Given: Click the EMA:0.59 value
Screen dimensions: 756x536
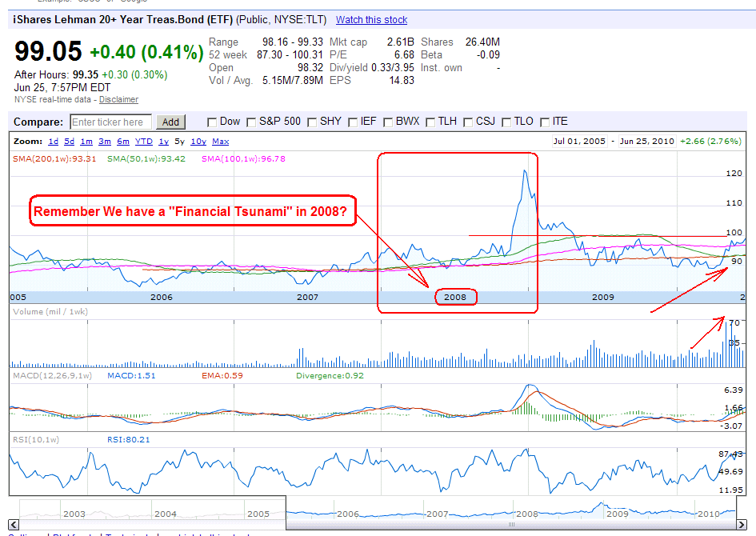Looking at the screenshot, I should tap(222, 375).
